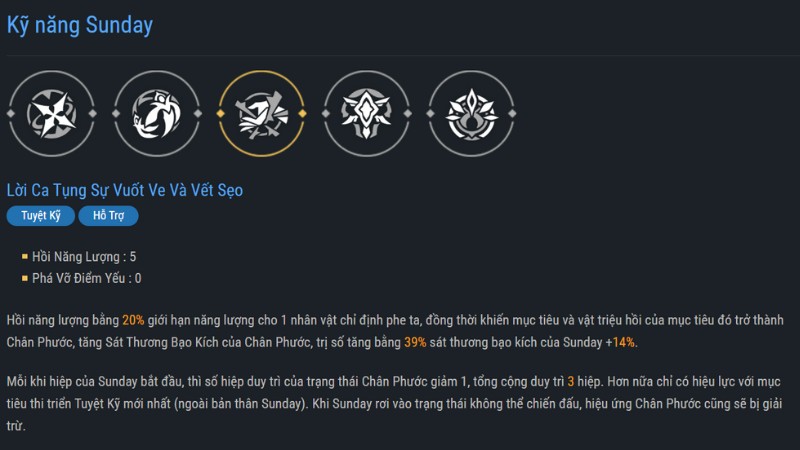
Task: Click the Tuyệt Kỹ tag
Action: pos(41,215)
